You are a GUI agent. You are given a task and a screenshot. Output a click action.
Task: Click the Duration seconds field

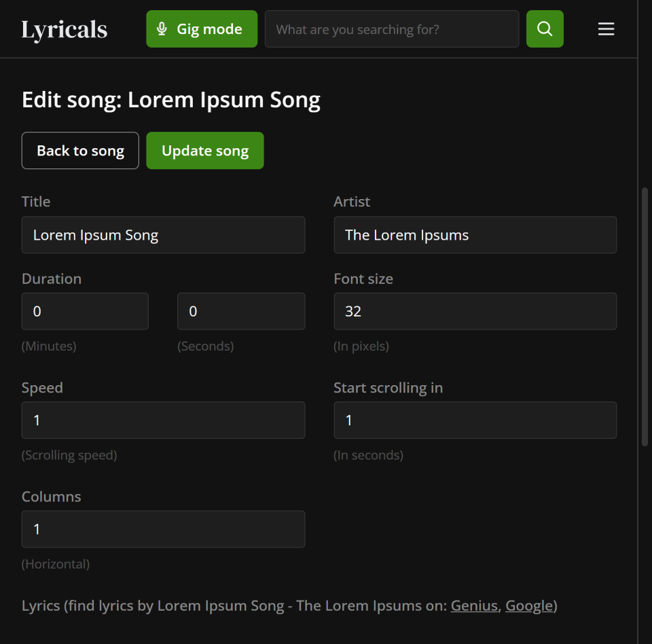(x=240, y=311)
